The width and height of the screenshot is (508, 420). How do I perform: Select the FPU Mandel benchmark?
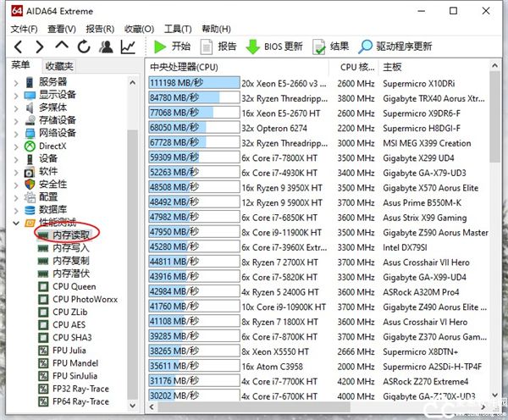pyautogui.click(x=75, y=363)
